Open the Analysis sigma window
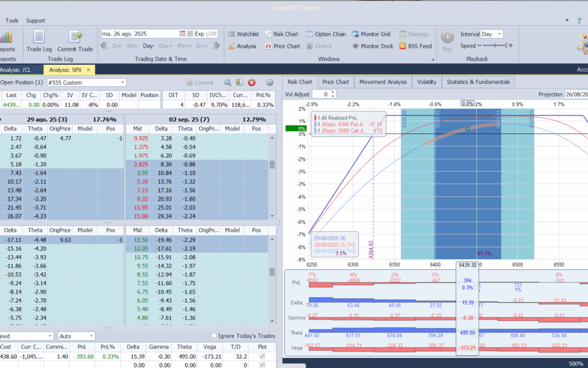 tap(242, 46)
